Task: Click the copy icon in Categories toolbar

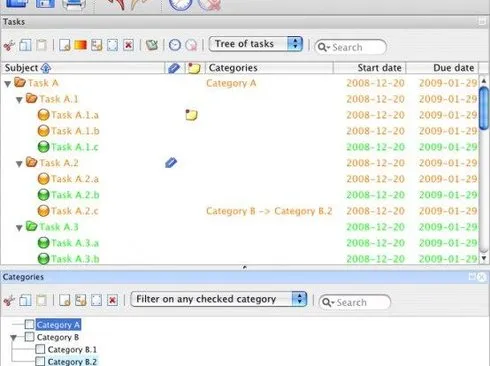Action: click(25, 300)
